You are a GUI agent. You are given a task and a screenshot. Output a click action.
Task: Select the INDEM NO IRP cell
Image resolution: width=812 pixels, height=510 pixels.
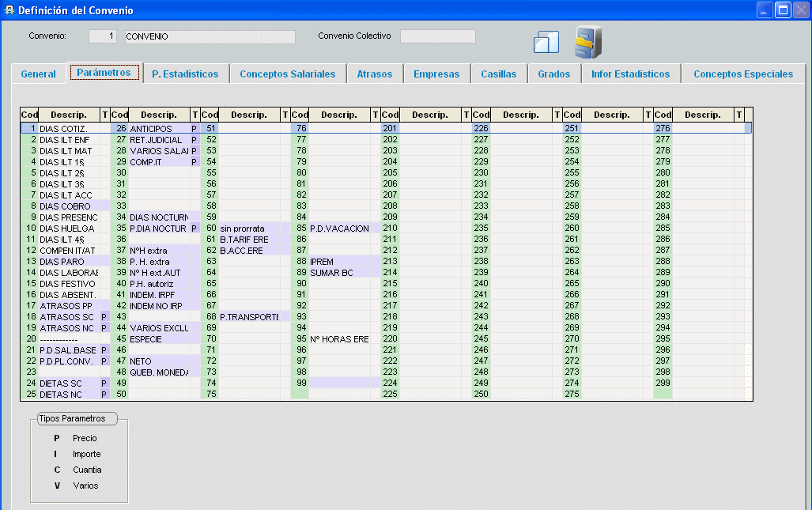click(159, 306)
